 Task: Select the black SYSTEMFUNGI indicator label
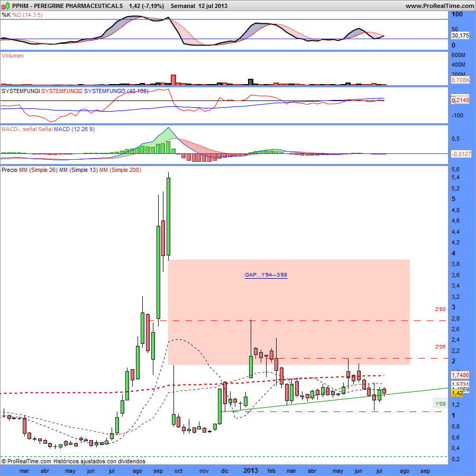pyautogui.click(x=21, y=91)
